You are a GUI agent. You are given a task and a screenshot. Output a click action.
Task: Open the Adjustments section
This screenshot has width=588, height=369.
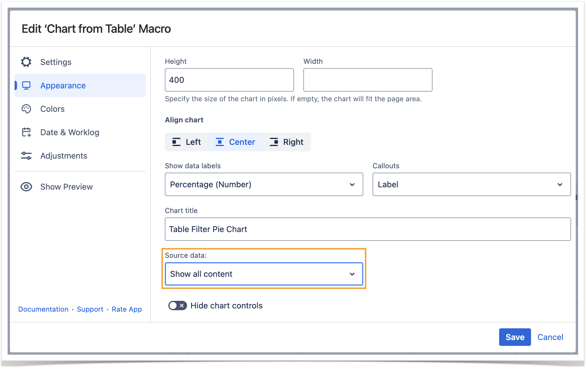(64, 156)
